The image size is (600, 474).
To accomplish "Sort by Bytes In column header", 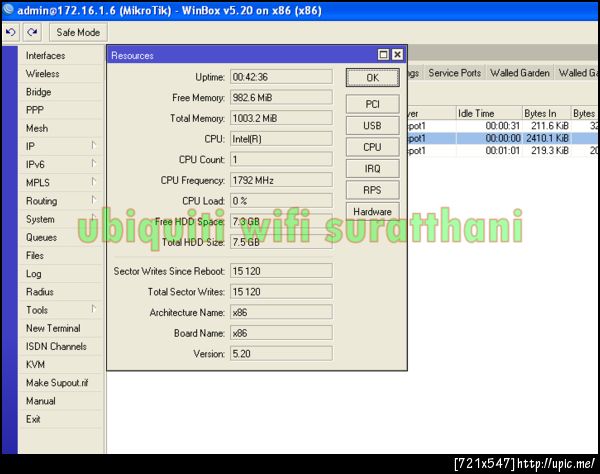I will point(546,113).
